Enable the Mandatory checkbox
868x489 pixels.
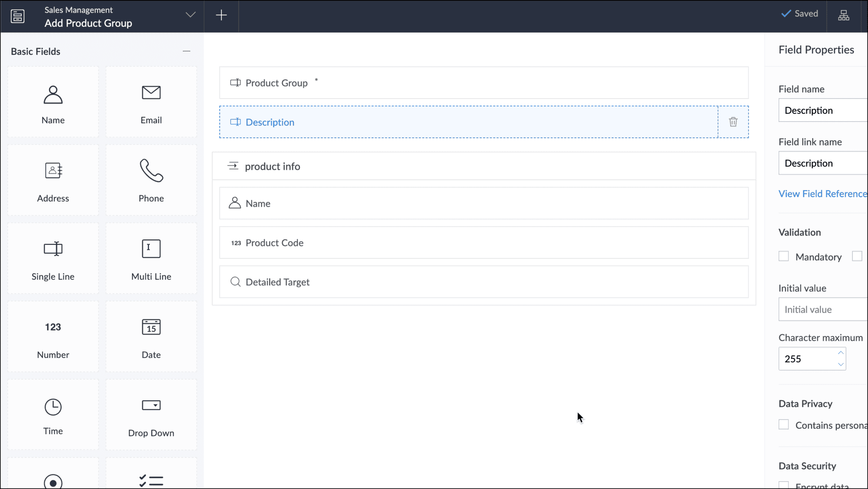click(783, 256)
